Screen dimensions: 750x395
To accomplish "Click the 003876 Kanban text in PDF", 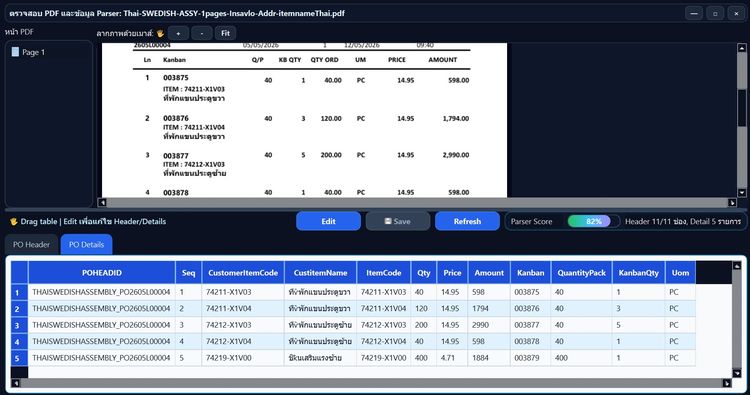I will point(176,118).
